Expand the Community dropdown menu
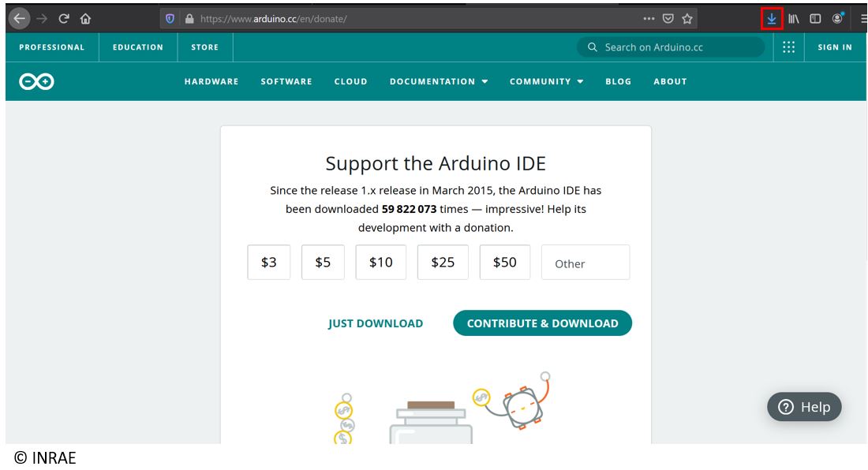This screenshot has height=470, width=868. point(546,81)
